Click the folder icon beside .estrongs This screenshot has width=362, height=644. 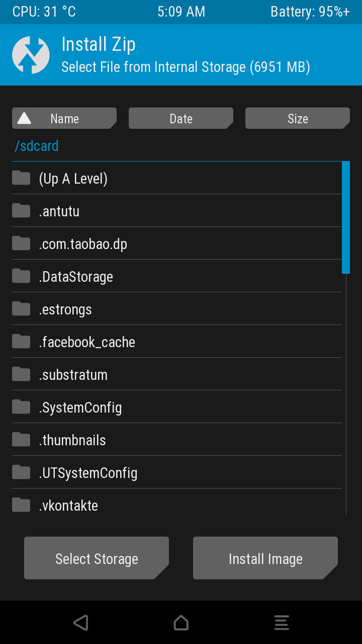(x=21, y=309)
